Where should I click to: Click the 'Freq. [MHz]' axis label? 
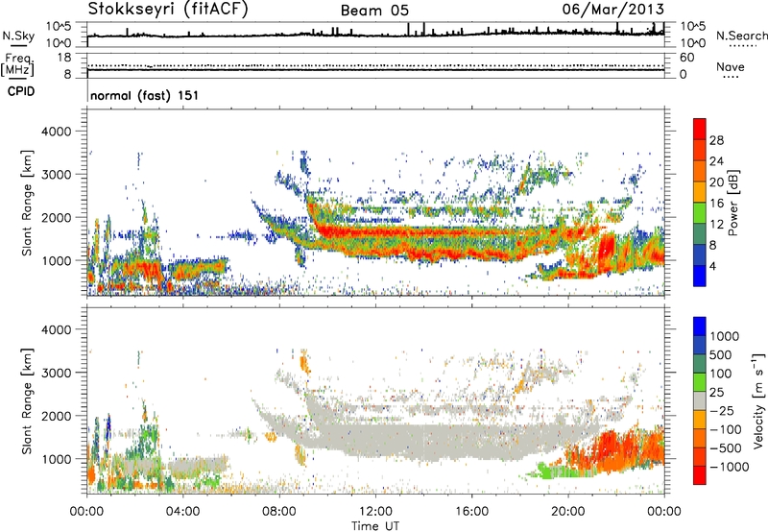point(17,64)
